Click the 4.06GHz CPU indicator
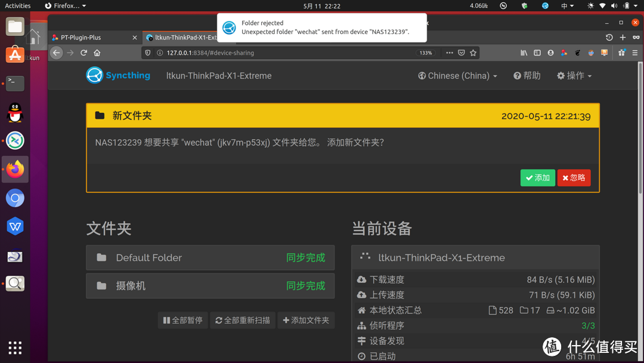This screenshot has height=363, width=644. tap(479, 6)
